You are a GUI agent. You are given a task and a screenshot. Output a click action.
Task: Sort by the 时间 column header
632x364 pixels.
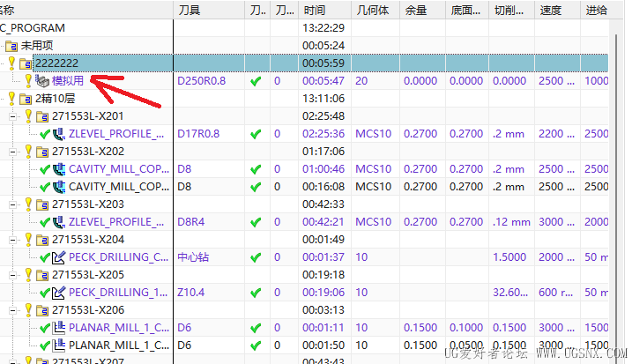[x=324, y=10]
